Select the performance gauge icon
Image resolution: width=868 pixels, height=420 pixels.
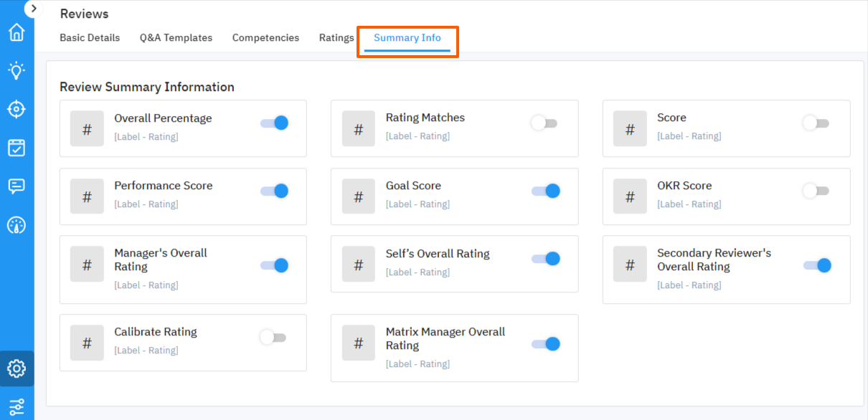click(17, 225)
